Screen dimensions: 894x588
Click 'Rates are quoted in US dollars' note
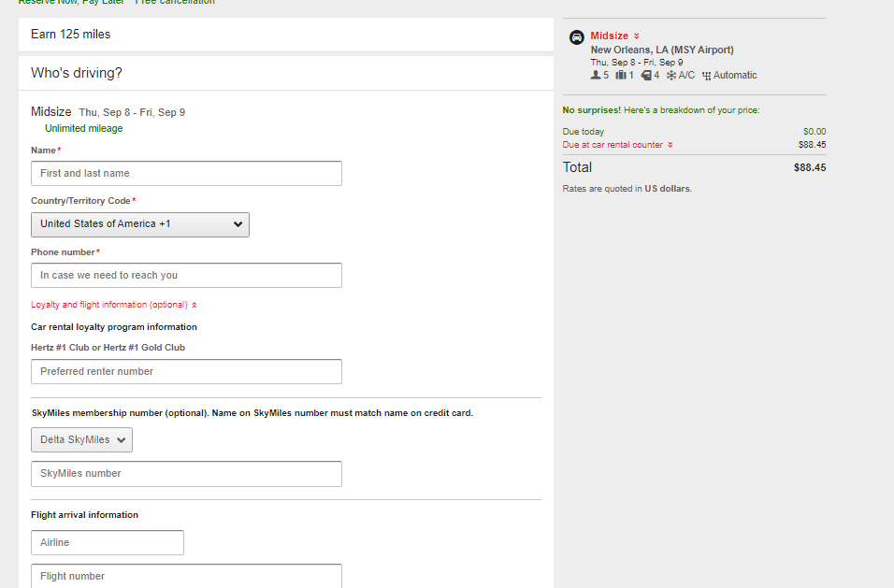tap(627, 189)
